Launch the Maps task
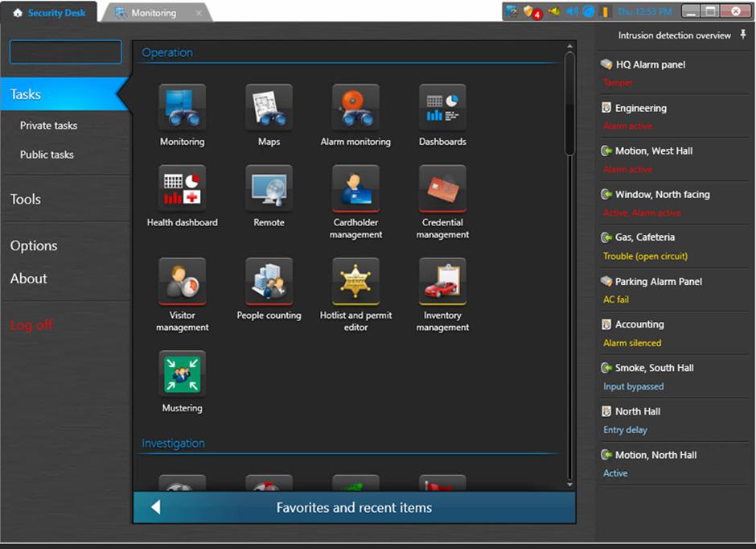This screenshot has height=549, width=756. [269, 108]
